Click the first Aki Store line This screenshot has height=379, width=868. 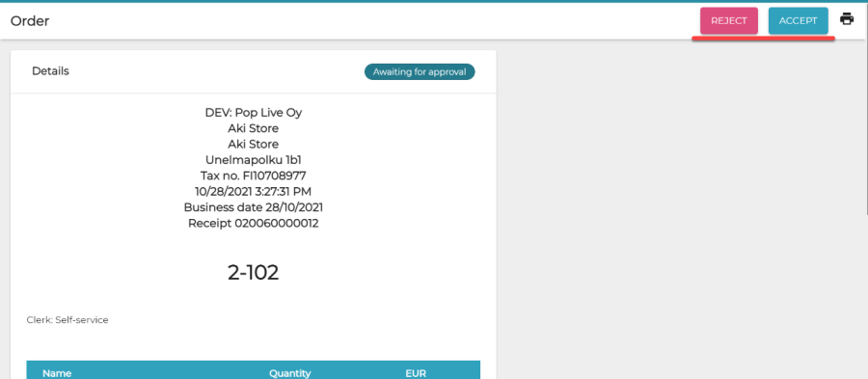(x=253, y=128)
